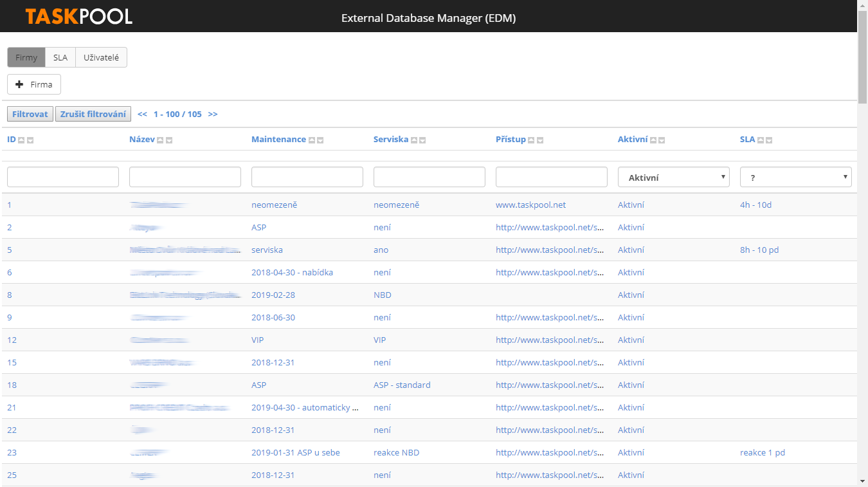Click Přístup column header
The height and width of the screenshot is (487, 868).
pyautogui.click(x=511, y=140)
